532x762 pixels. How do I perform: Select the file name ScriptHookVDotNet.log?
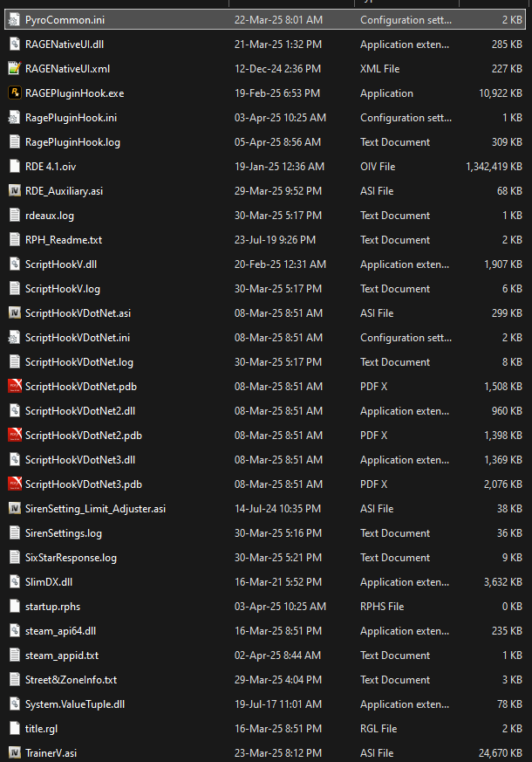point(79,362)
